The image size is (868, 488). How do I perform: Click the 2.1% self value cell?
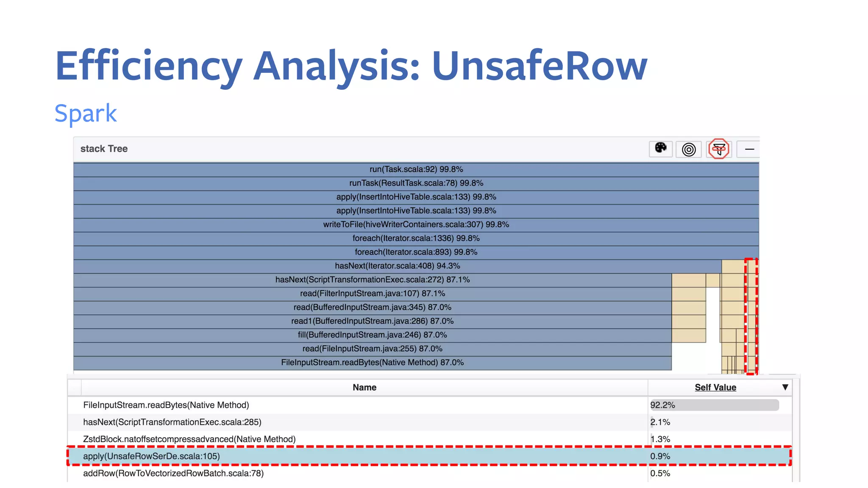[x=720, y=422]
